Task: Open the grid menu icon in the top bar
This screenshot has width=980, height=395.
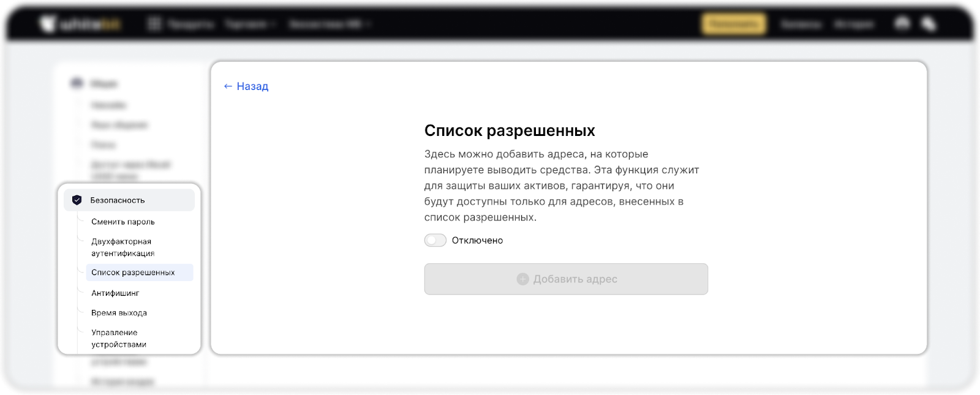Action: click(x=154, y=24)
